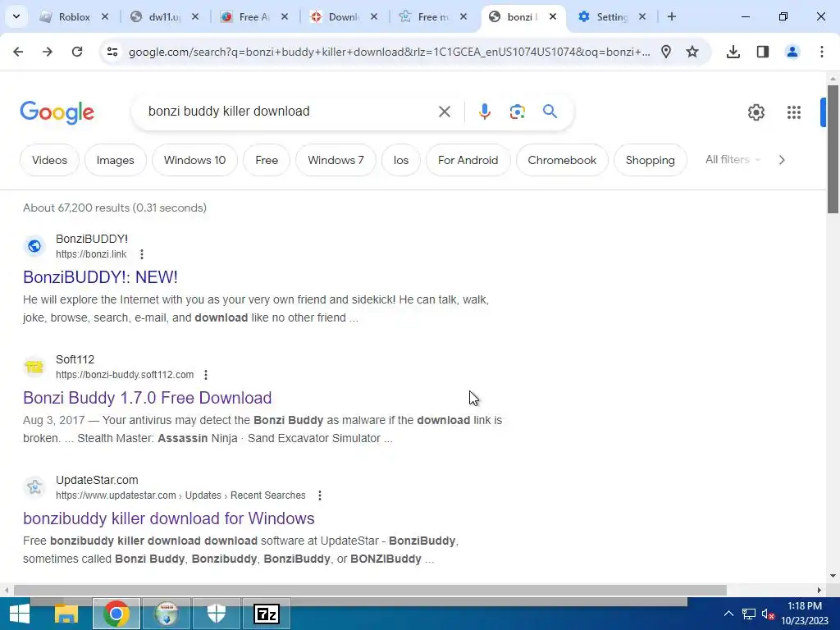Open Chrome downloads icon
Viewport: 840px width, 630px height.
tap(733, 52)
